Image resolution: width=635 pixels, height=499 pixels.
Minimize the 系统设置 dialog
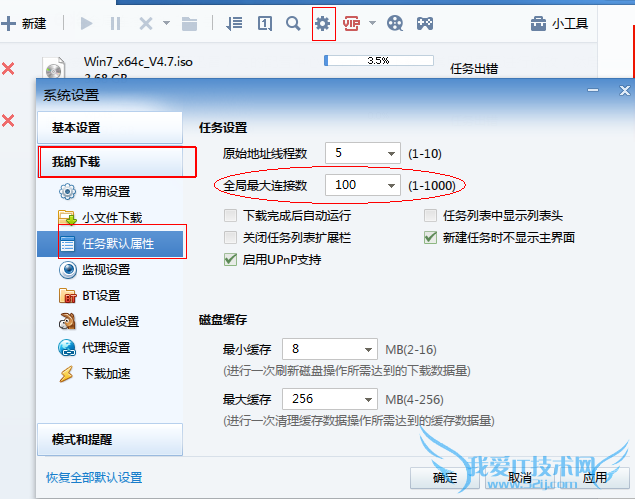tap(593, 90)
